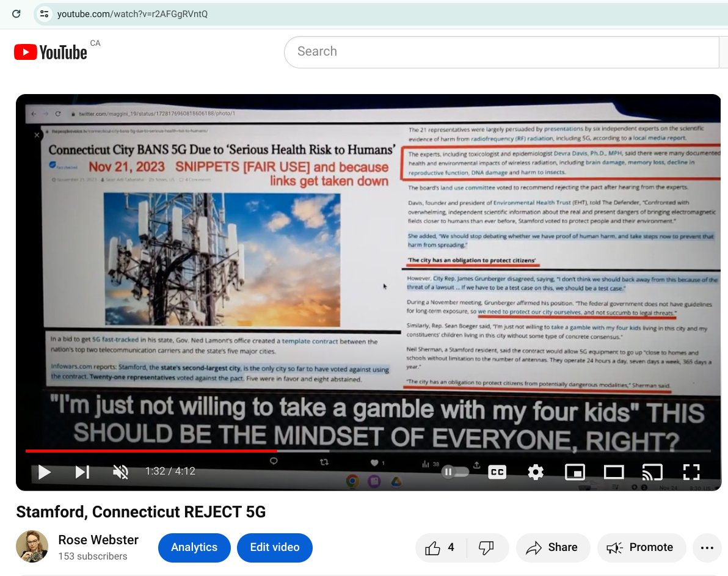Enable theater mode
This screenshot has width=728, height=576.
pos(613,472)
